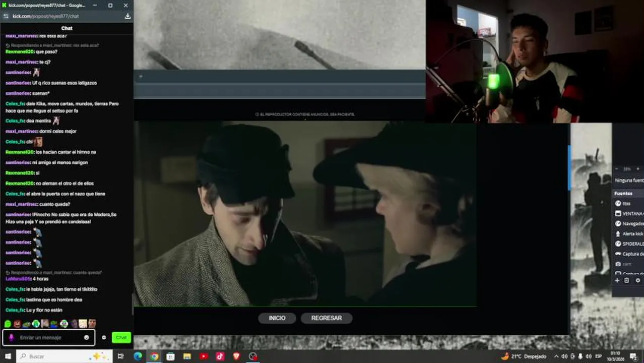Open the Windows Start menu
Viewport: 644px width, 363px height.
click(8, 356)
